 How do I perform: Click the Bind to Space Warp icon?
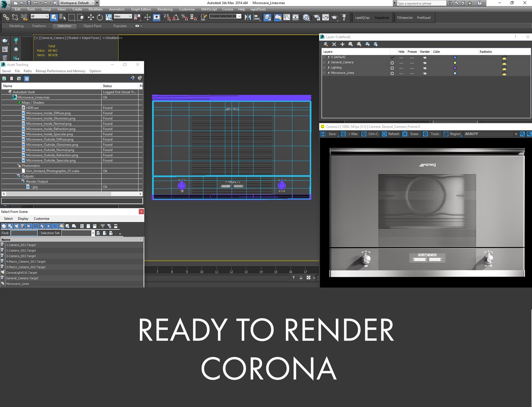[24, 17]
